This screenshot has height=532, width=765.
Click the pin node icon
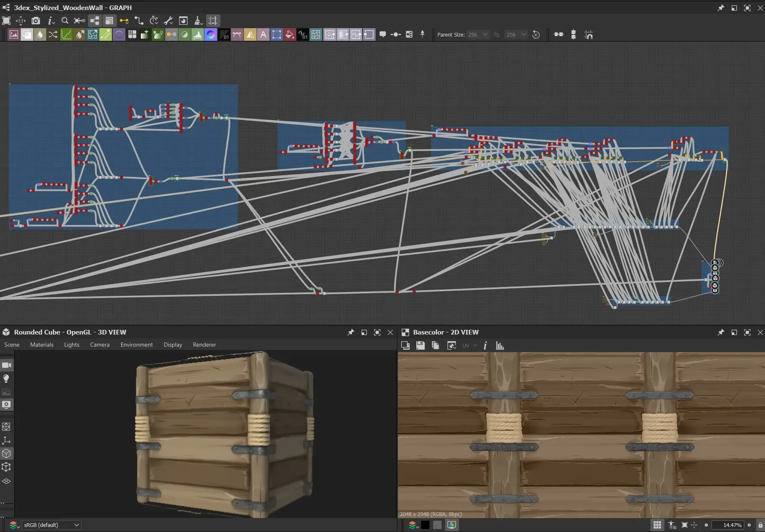click(x=423, y=34)
